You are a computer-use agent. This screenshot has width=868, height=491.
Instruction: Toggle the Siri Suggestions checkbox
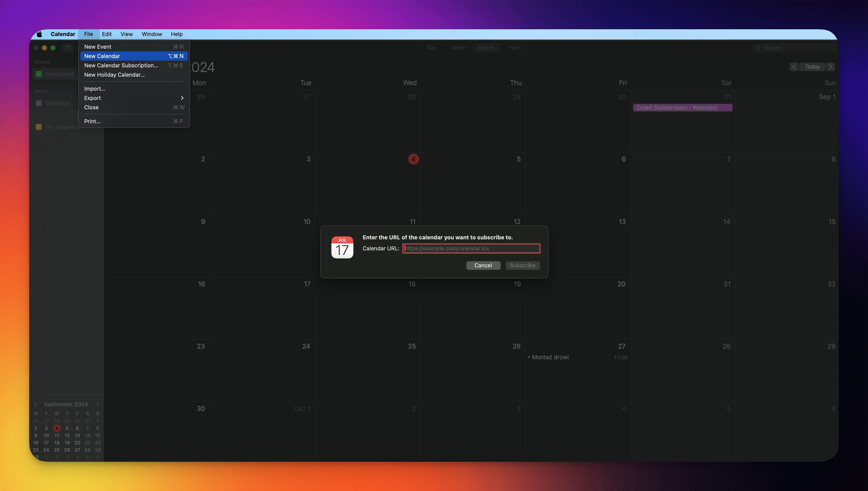click(x=39, y=127)
